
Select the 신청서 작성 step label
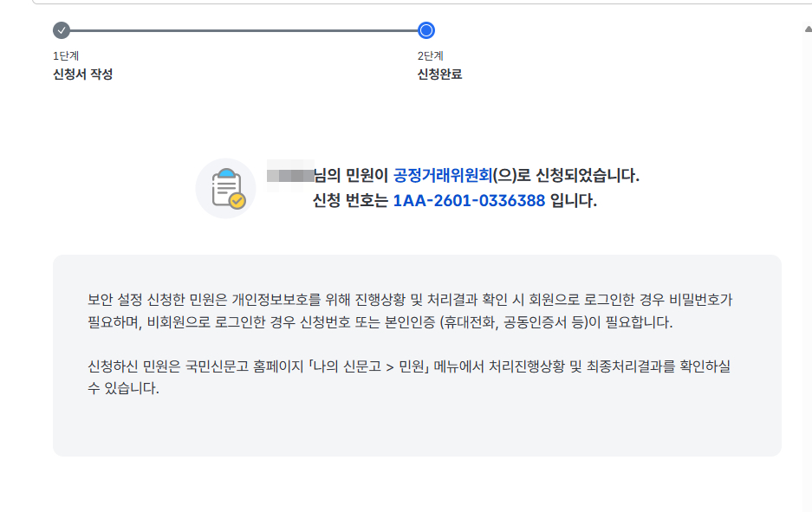83,74
